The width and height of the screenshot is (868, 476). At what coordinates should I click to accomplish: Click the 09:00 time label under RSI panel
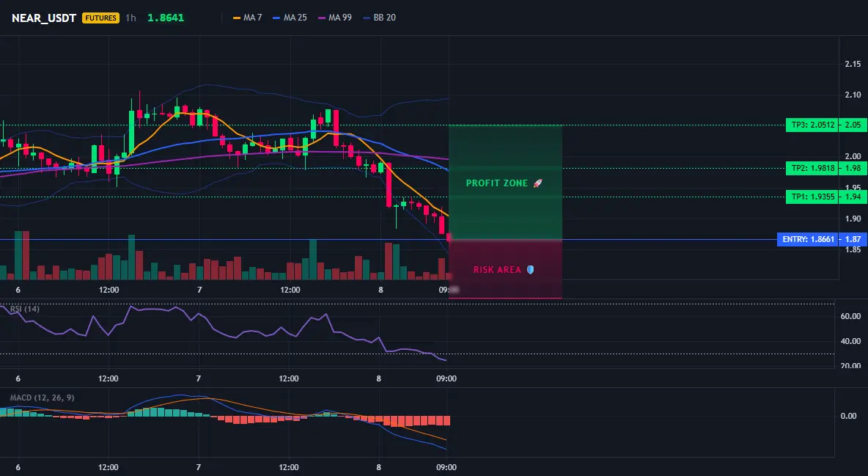(446, 378)
